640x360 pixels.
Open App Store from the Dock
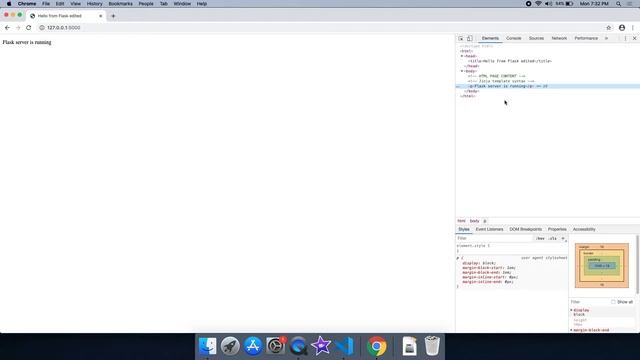click(253, 346)
